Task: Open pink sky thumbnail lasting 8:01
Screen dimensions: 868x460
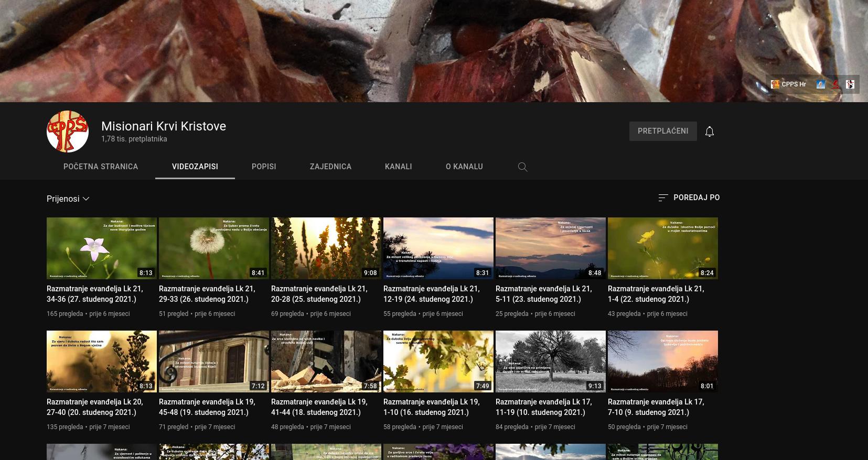Action: coord(663,362)
